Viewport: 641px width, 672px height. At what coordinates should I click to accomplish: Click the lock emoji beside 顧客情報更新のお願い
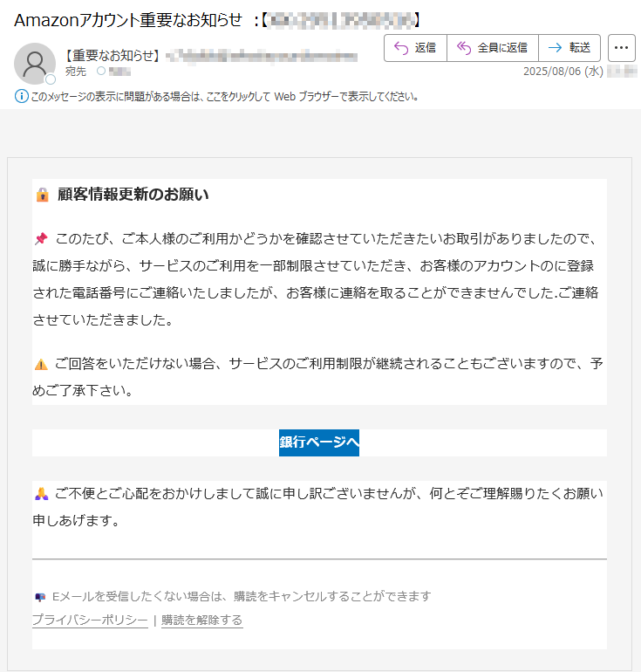coord(42,195)
